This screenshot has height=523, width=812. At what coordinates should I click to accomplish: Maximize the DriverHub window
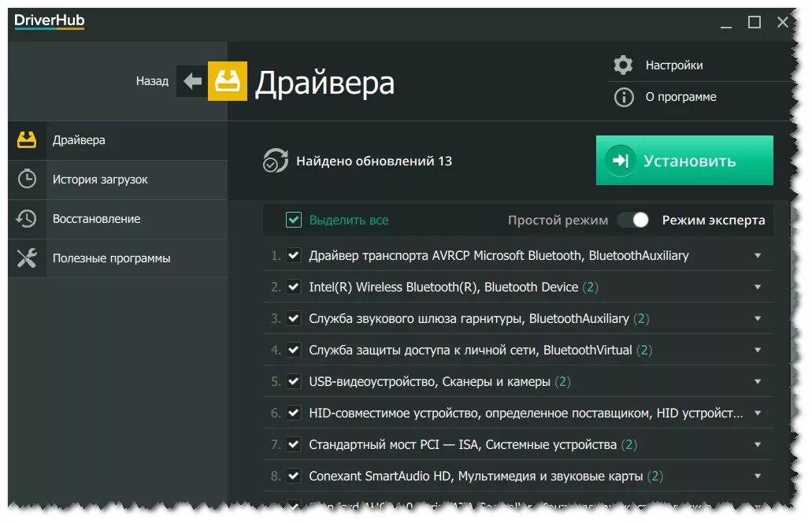click(x=755, y=22)
